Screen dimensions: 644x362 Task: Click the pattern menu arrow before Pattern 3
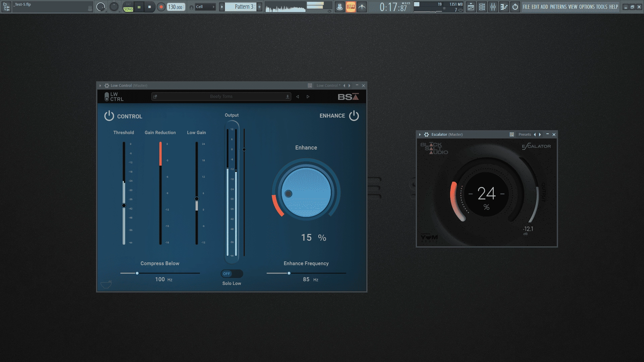pyautogui.click(x=222, y=7)
